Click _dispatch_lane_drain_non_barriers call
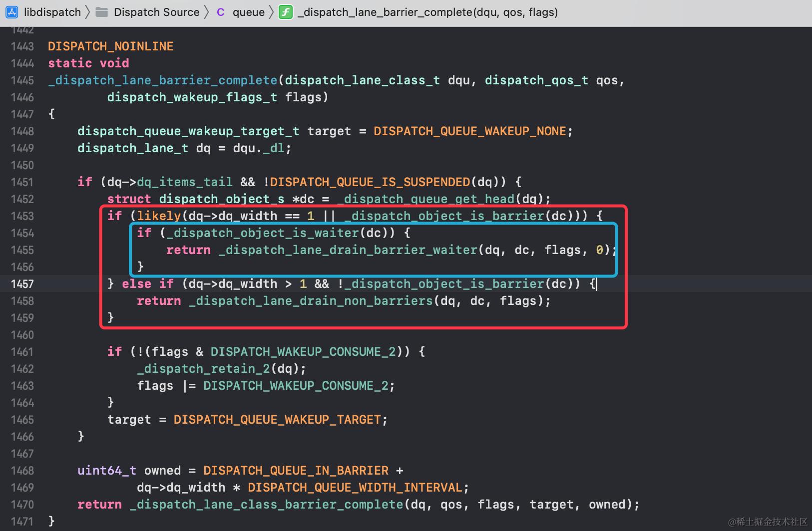The image size is (812, 531). click(311, 301)
